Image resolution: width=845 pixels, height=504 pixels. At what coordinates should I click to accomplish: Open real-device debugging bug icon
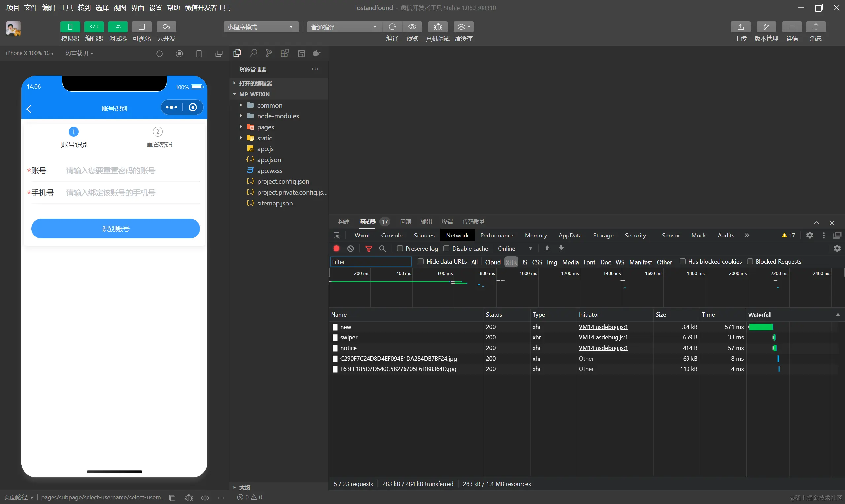pyautogui.click(x=438, y=27)
